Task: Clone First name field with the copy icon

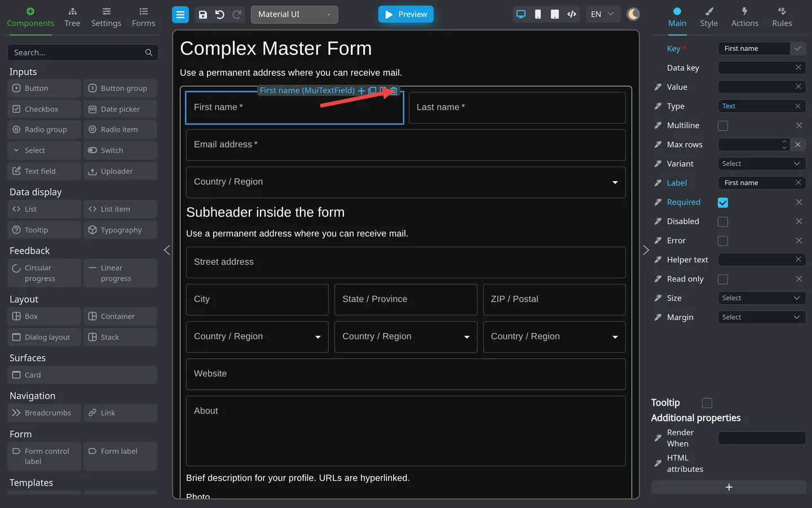Action: click(x=372, y=90)
